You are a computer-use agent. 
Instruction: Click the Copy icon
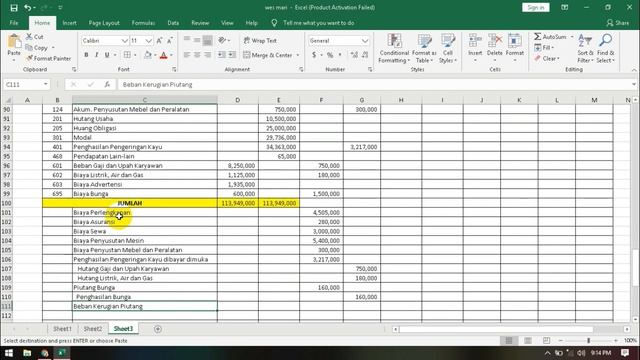click(29, 48)
